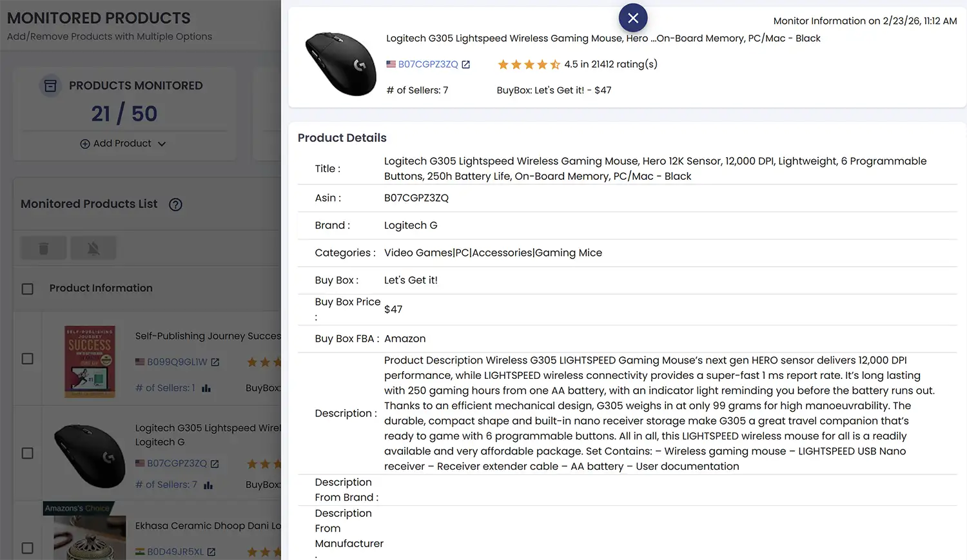Open external link icon beside B099Q9GL1W
This screenshot has width=967, height=560.
[x=215, y=362]
